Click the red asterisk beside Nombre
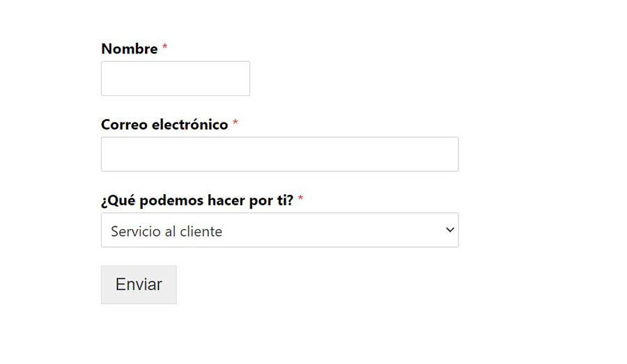The image size is (627, 364). 165,48
